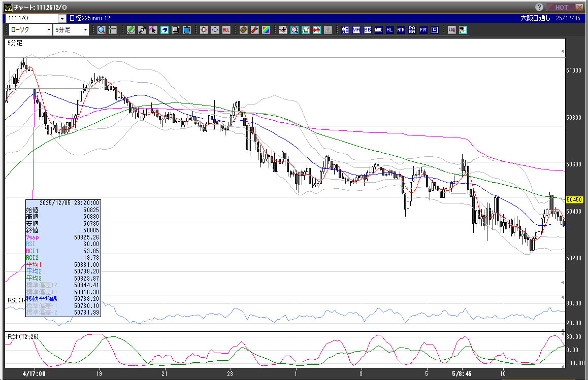This screenshot has height=380, width=588.
Task: Click the red wrench settings icon
Action: 254,30
